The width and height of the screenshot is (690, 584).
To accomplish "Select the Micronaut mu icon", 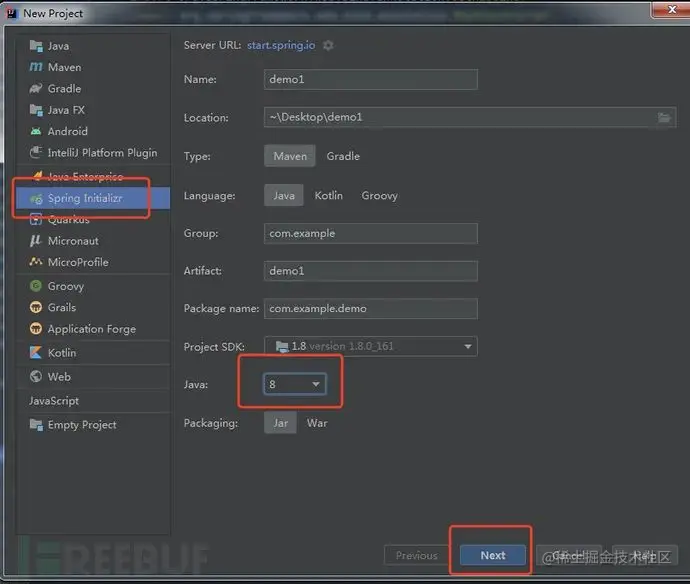I will coord(36,241).
